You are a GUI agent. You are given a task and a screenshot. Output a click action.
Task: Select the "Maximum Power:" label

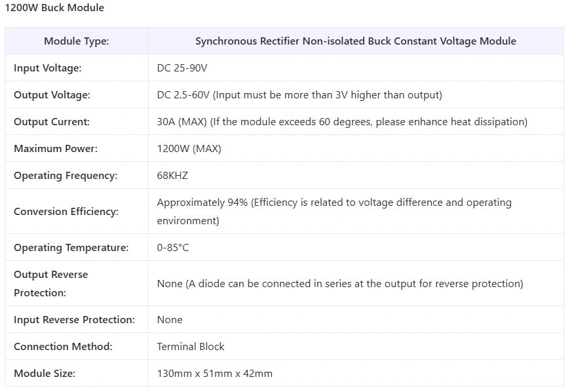tap(56, 149)
